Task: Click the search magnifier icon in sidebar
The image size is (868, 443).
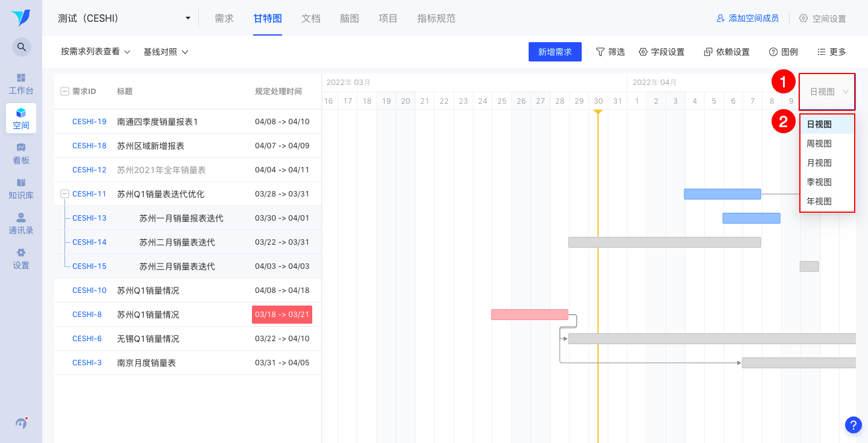Action: 21,46
